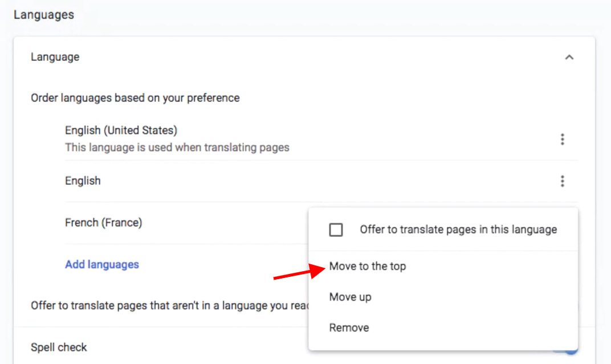The image size is (611, 364).
Task: Select the English (United States) language entry
Action: click(x=121, y=130)
